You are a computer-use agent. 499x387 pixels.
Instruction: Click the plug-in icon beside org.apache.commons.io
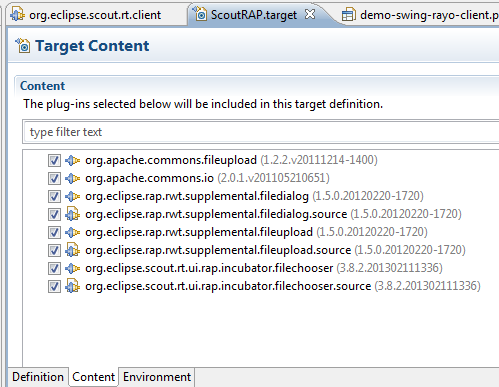click(72, 178)
